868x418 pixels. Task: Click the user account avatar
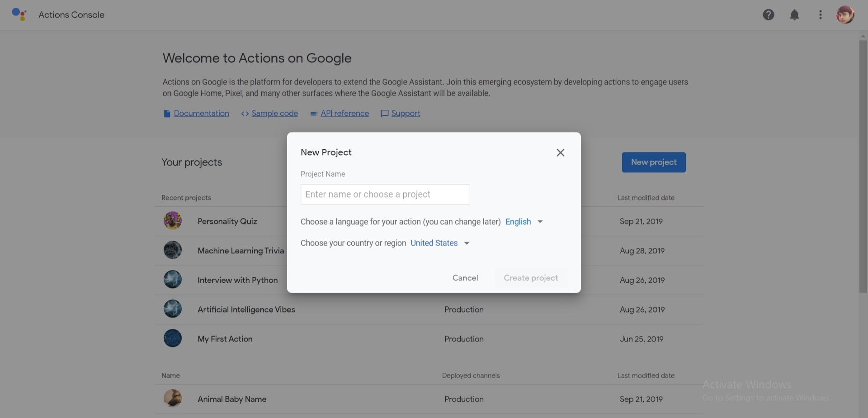click(845, 15)
